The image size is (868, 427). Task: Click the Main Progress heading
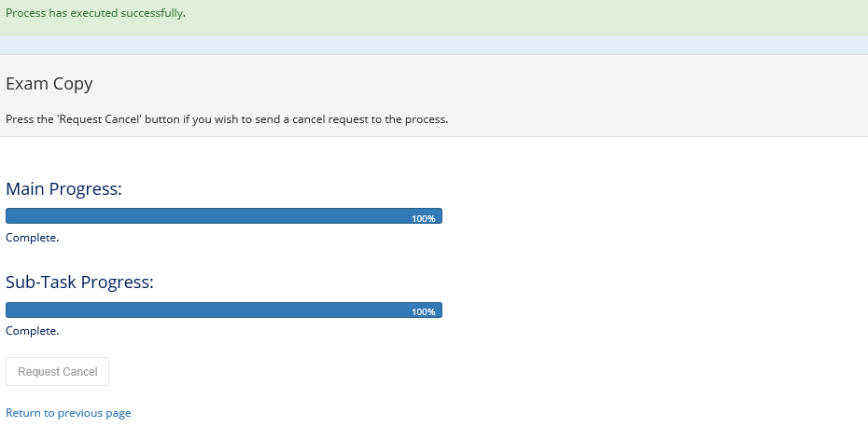pyautogui.click(x=63, y=189)
